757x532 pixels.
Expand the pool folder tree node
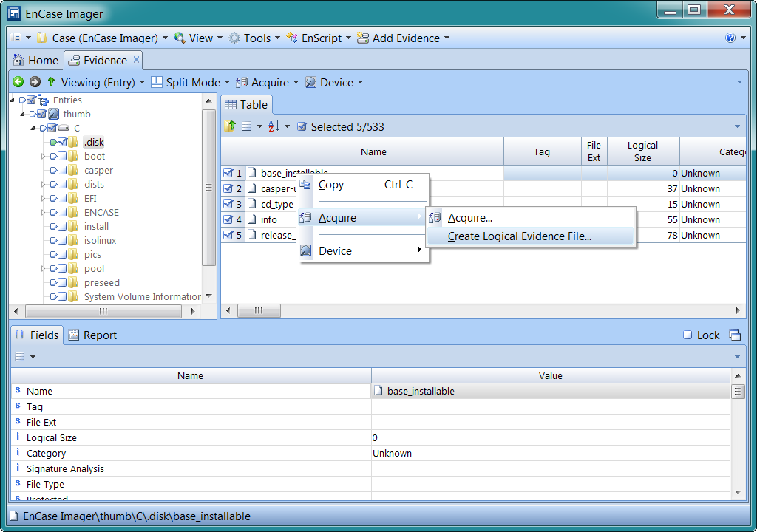43,268
